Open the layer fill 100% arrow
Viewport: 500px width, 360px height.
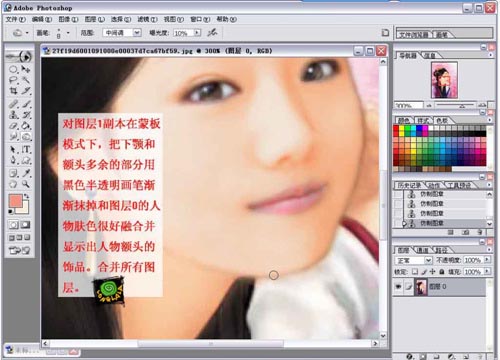(x=487, y=271)
